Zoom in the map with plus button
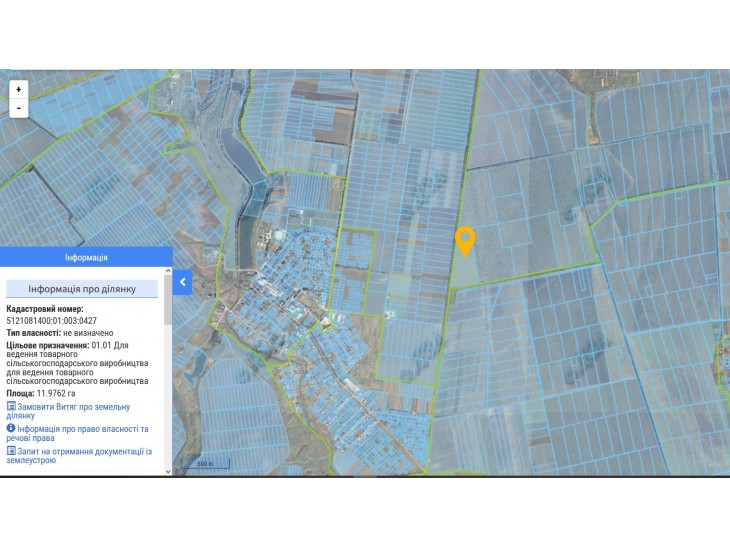Screen dimensions: 730x547 point(19,89)
